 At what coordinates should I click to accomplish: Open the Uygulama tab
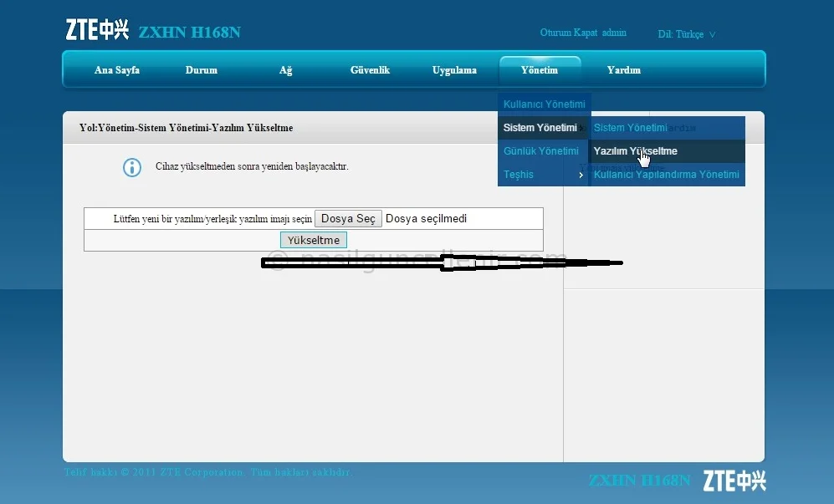[454, 70]
